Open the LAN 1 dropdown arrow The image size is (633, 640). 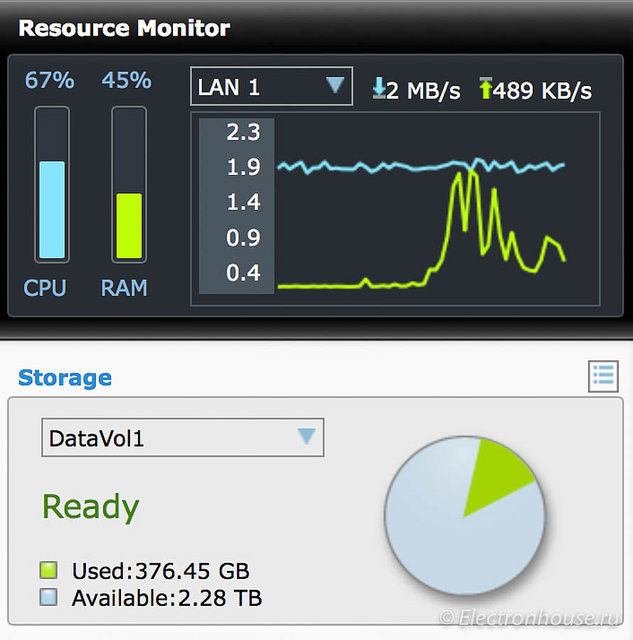[x=335, y=86]
